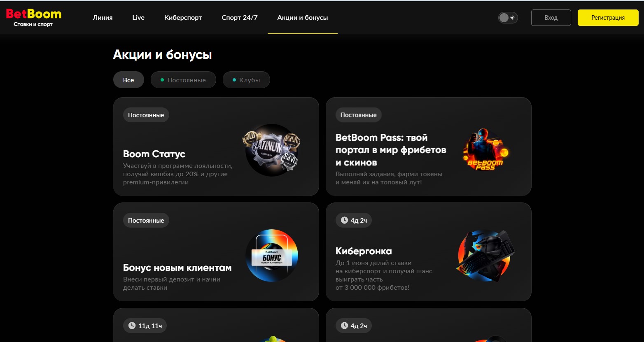Toggle the light/dark theme switch
This screenshot has height=342, width=644.
[x=508, y=18]
